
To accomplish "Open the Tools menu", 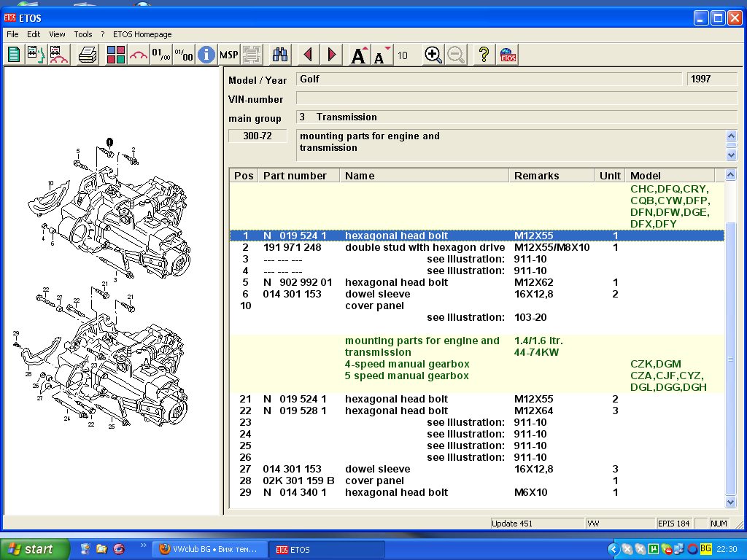I will [83, 34].
